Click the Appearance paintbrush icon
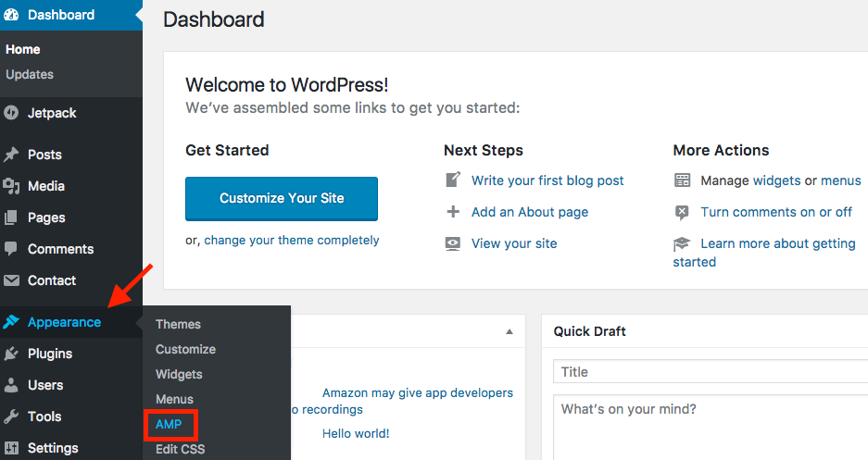The height and width of the screenshot is (460, 868). (x=11, y=322)
